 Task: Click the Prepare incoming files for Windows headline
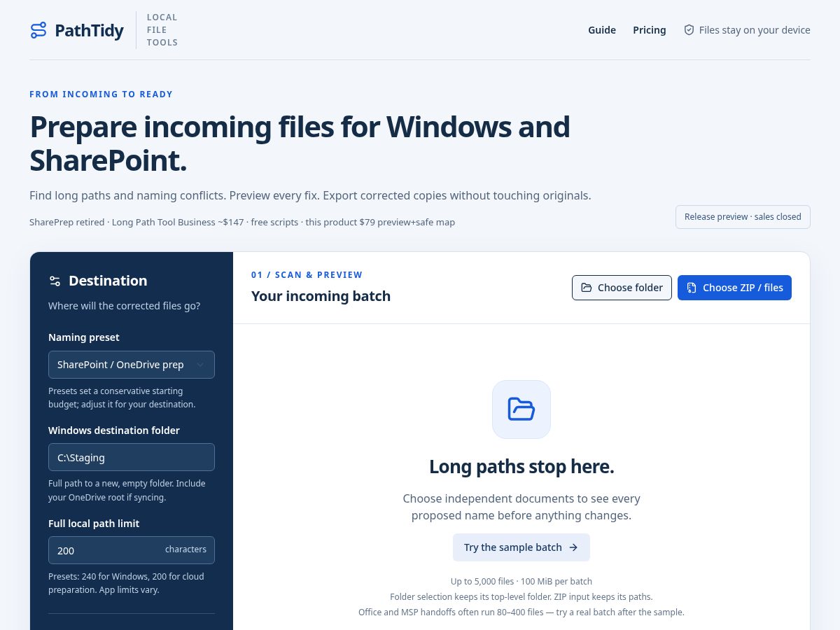click(300, 143)
